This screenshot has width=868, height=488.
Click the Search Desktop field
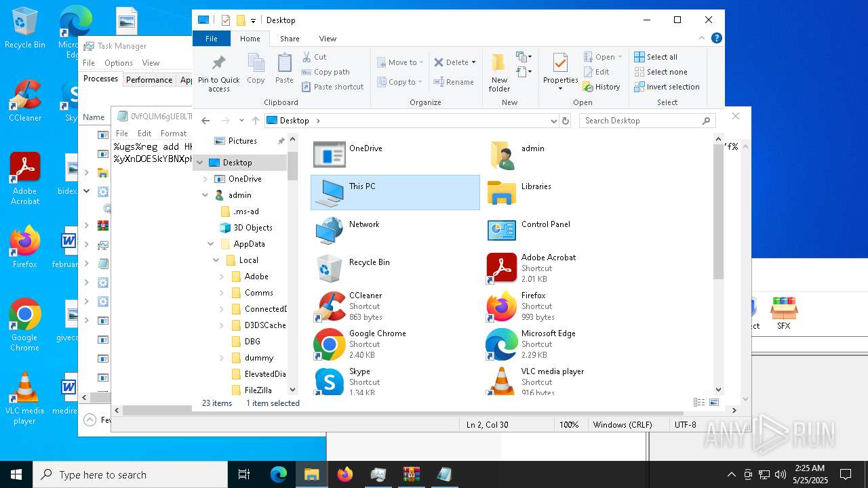tap(648, 121)
